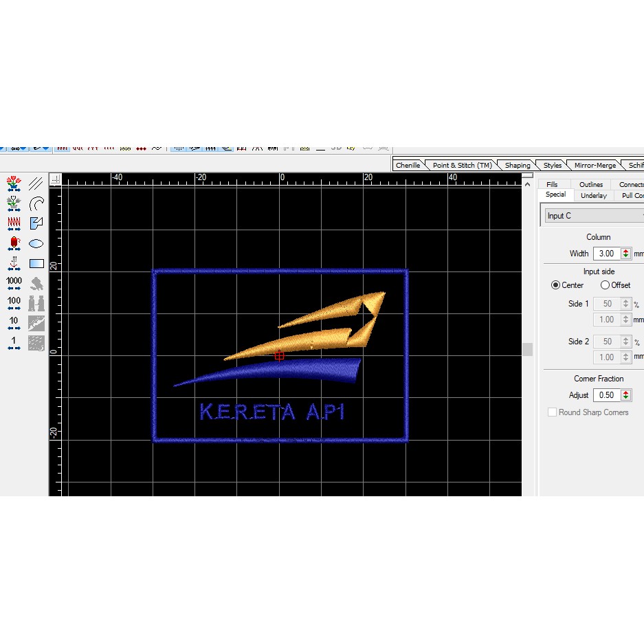Open the Shaping toolbar tab

tap(517, 165)
